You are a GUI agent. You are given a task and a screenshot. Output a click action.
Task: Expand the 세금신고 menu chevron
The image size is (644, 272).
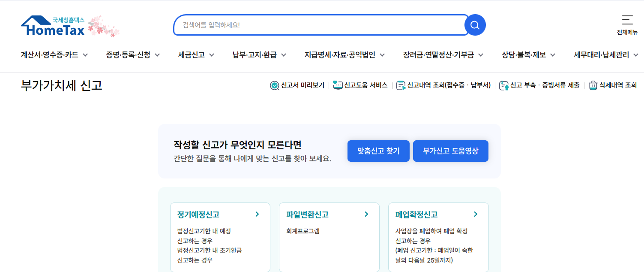pyautogui.click(x=211, y=55)
